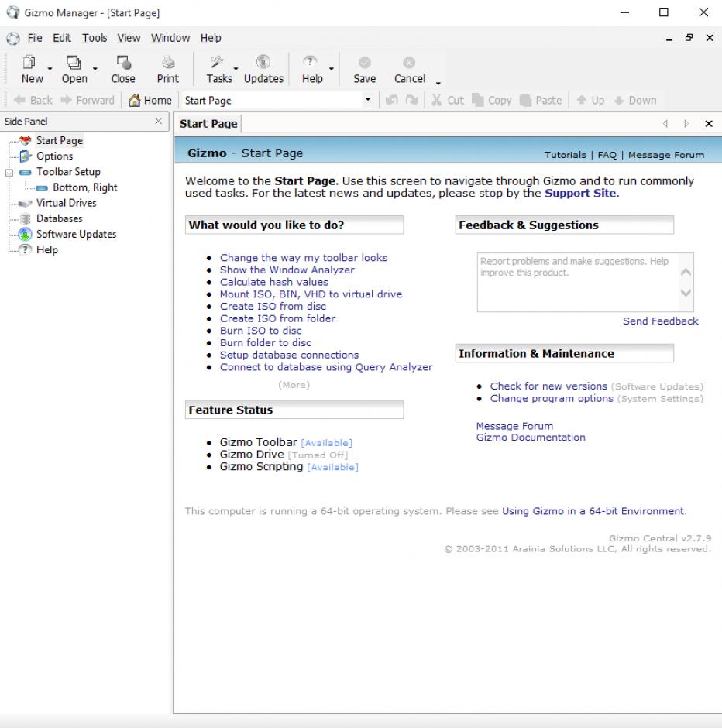Click the Redo arrow icon
Screen dimensions: 722x728
pyautogui.click(x=412, y=100)
